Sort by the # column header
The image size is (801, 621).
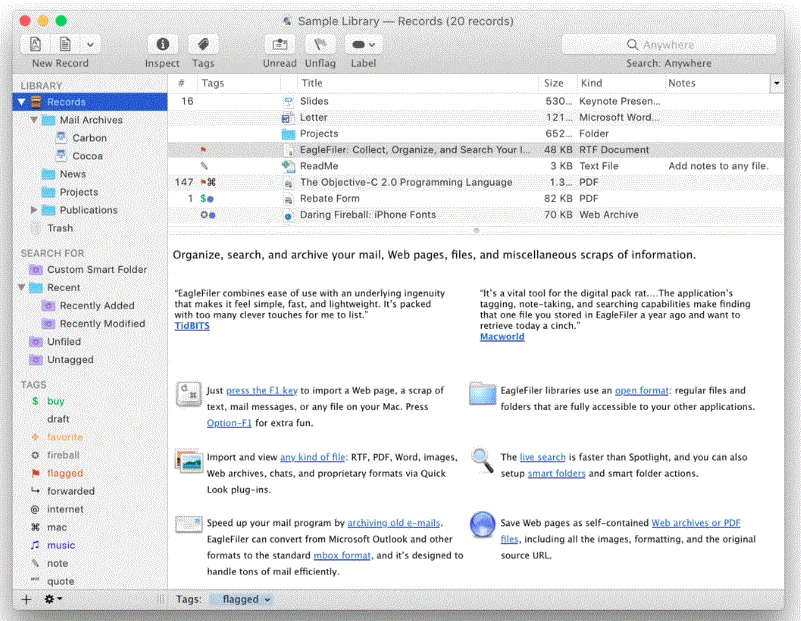181,83
